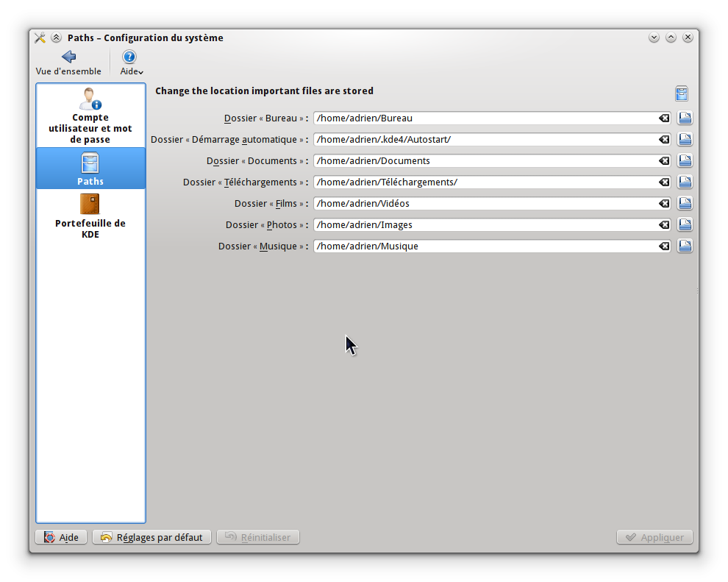Click the label Dossier « Musique »
Viewport: 728px width, 582px height.
[x=263, y=246]
